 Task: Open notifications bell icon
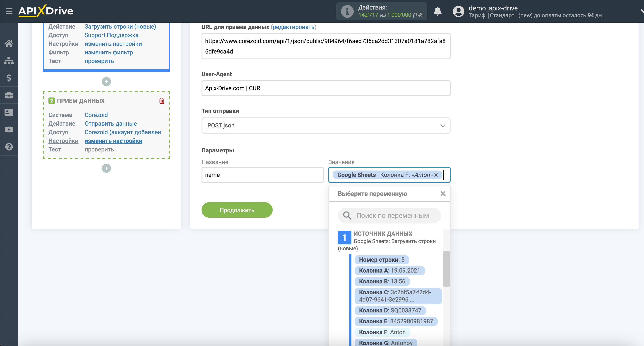pos(437,11)
